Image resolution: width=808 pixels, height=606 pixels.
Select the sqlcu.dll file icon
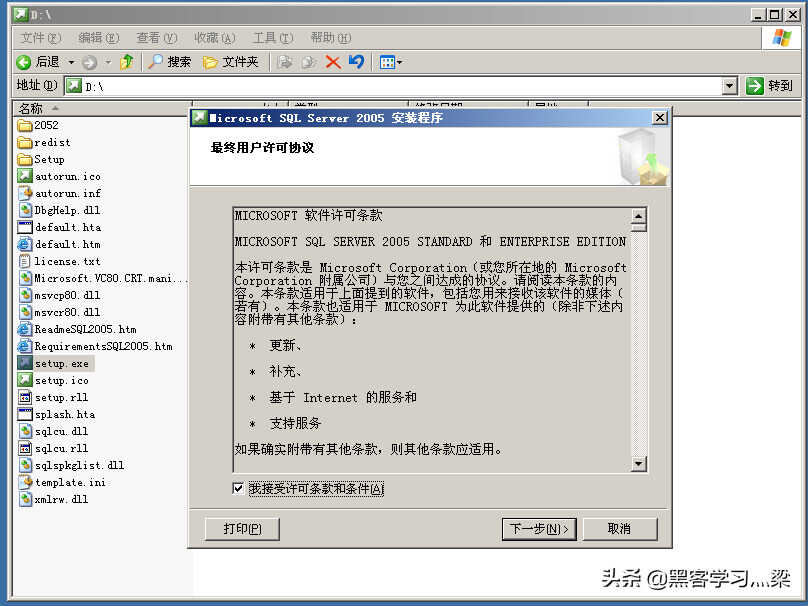[x=25, y=431]
